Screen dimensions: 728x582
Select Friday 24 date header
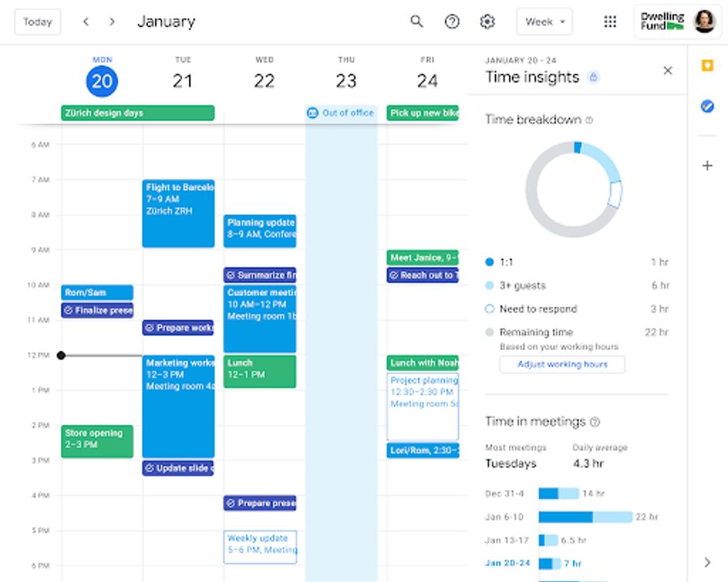(427, 81)
